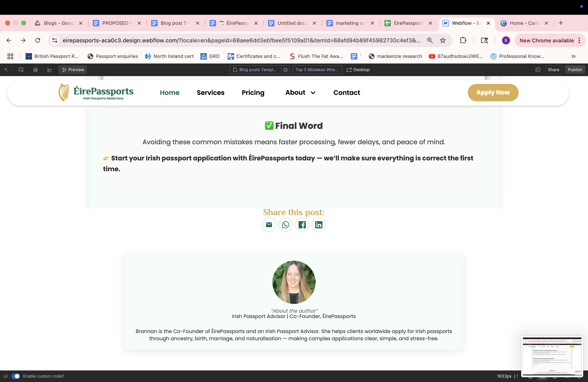Select the Final Word heading
This screenshot has width=588, height=382.
[294, 126]
